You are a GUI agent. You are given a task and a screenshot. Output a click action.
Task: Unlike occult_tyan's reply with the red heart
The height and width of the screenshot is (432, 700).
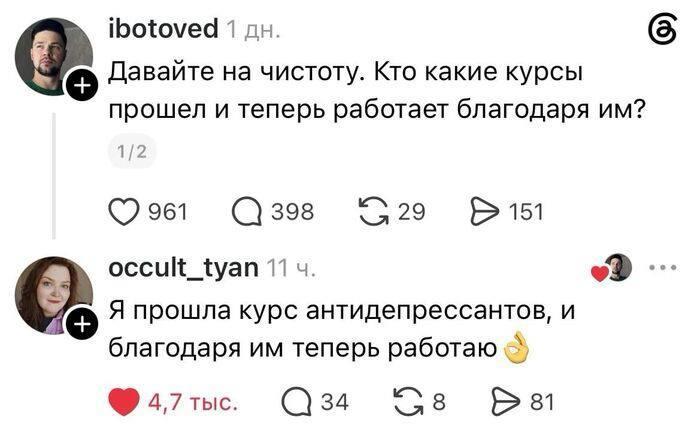pyautogui.click(x=124, y=402)
